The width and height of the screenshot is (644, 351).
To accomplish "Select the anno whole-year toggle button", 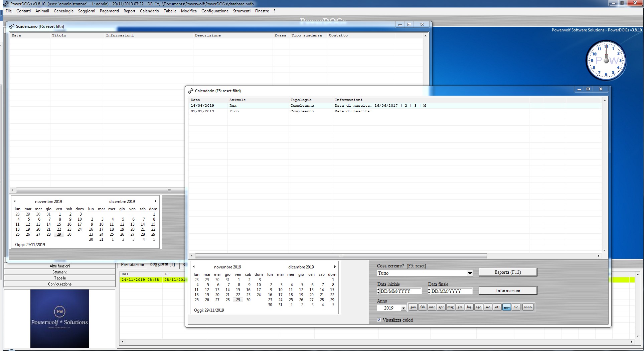I will [528, 307].
